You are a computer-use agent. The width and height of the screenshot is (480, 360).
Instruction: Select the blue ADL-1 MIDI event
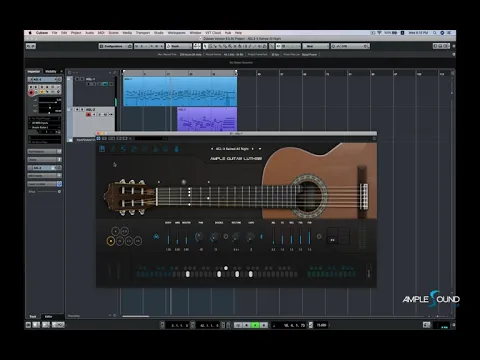click(180, 92)
